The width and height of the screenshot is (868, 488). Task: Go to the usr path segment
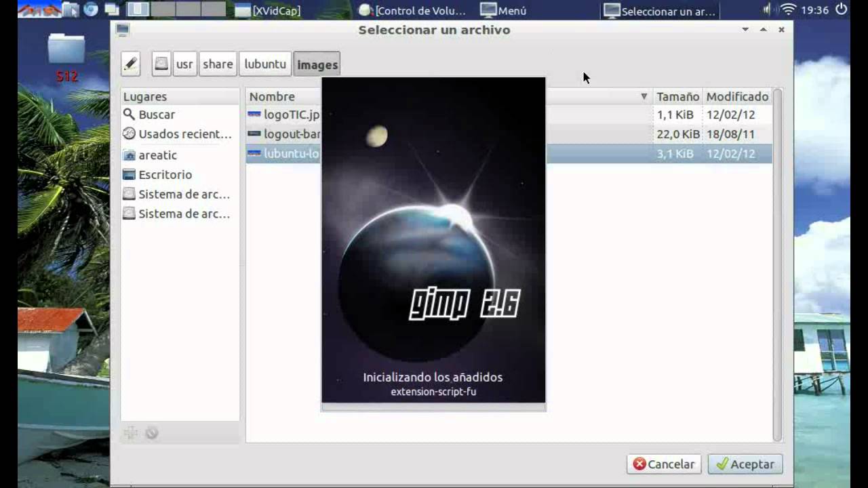coord(184,64)
